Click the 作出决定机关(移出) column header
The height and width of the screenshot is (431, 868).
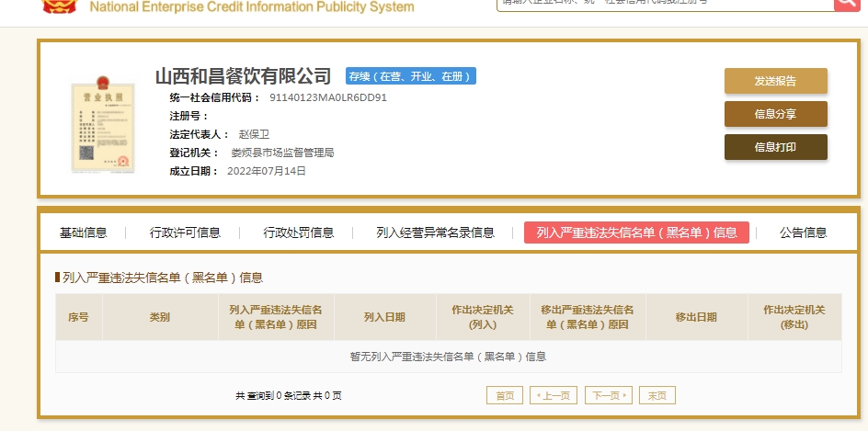point(794,317)
